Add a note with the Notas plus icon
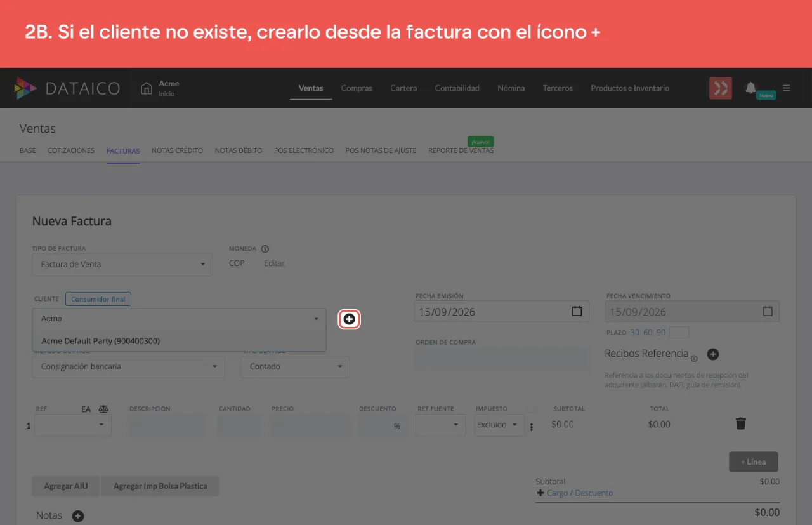Screen dimensions: 812x525 (x=78, y=516)
